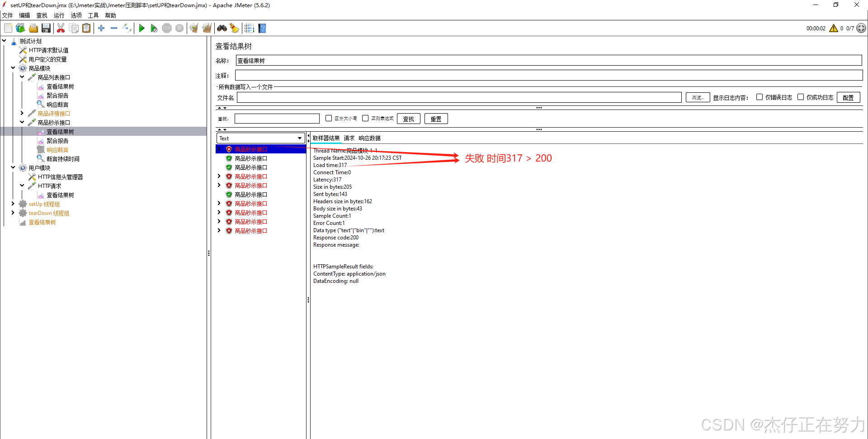Click the 注释 comment field
This screenshot has width=868, height=439.
pyautogui.click(x=549, y=75)
